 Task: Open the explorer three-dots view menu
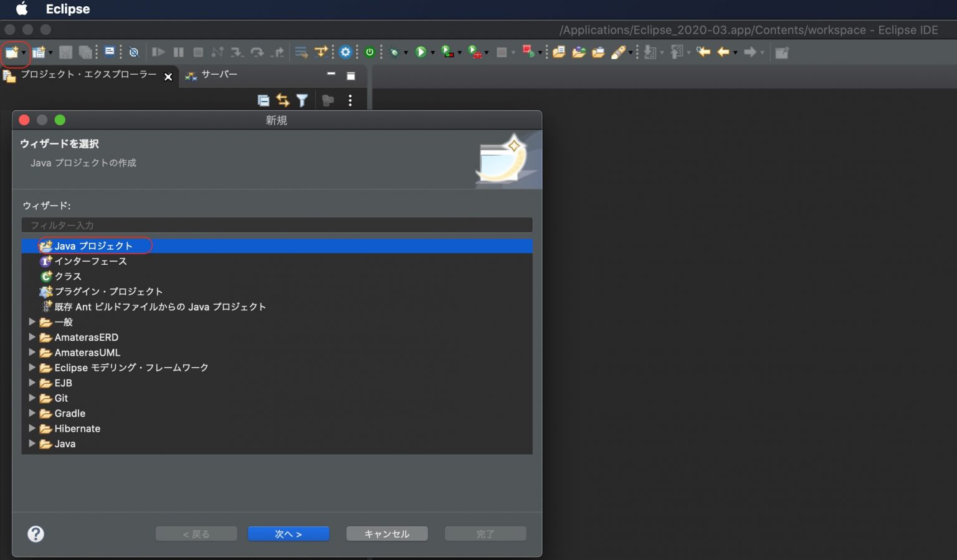(x=350, y=100)
